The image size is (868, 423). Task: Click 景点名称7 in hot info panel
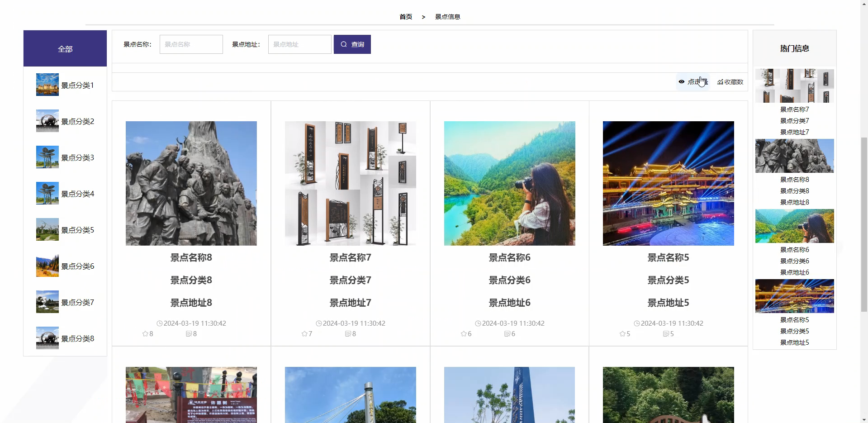click(795, 109)
